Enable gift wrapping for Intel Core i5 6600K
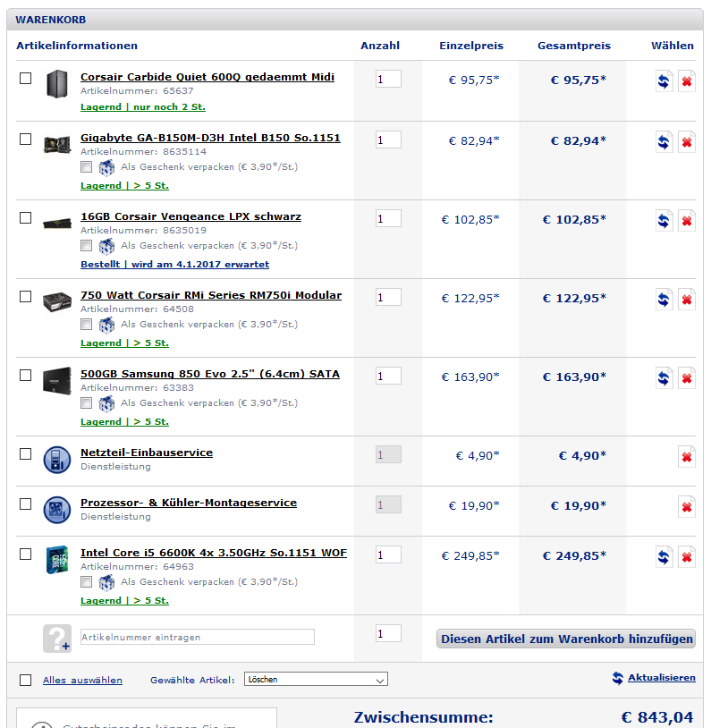 [x=87, y=581]
